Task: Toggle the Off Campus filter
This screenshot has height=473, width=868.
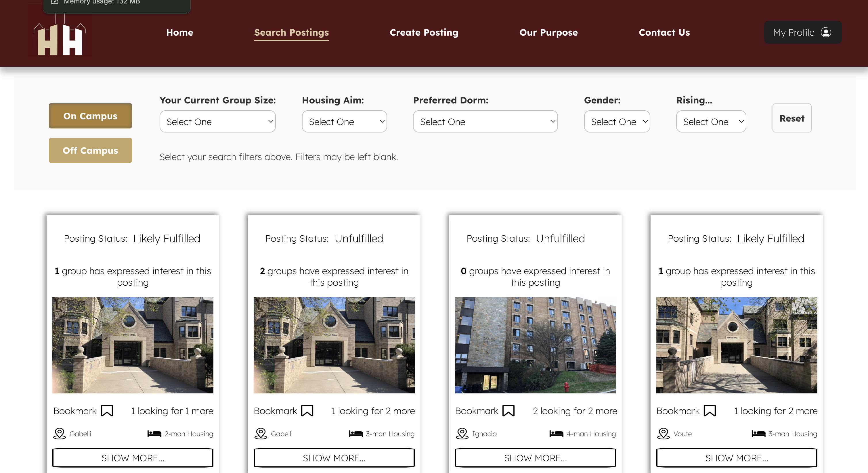Action: [90, 150]
